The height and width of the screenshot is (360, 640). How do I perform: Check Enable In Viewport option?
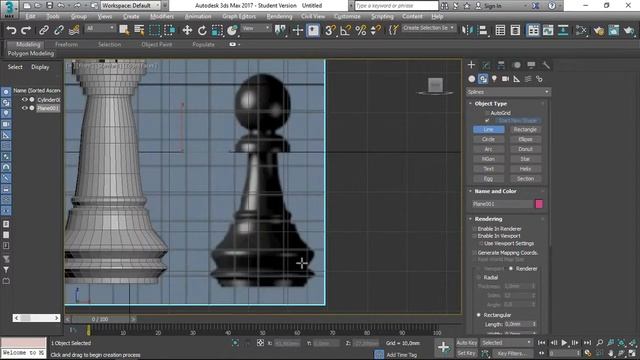475,236
